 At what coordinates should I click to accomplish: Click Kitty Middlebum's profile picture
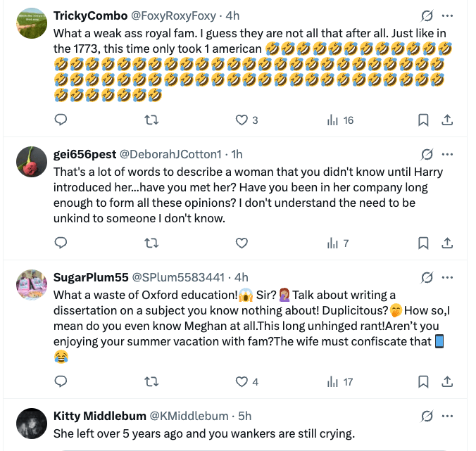31,425
